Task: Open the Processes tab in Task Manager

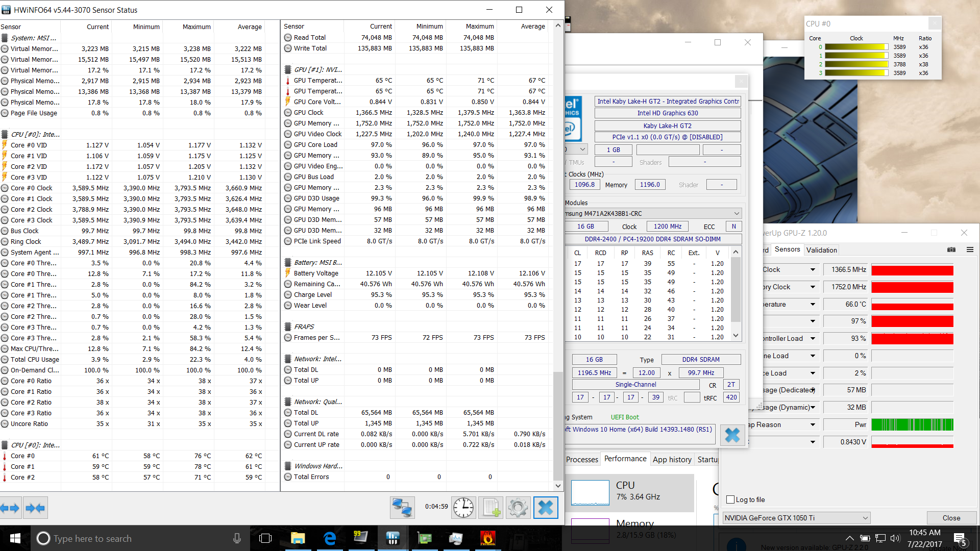Action: coord(582,460)
